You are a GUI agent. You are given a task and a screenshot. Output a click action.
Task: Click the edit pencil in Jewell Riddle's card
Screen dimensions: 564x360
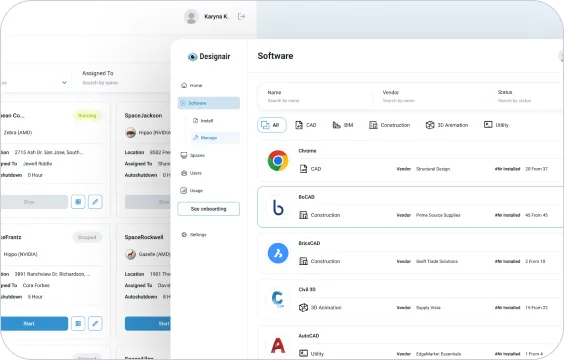point(95,202)
